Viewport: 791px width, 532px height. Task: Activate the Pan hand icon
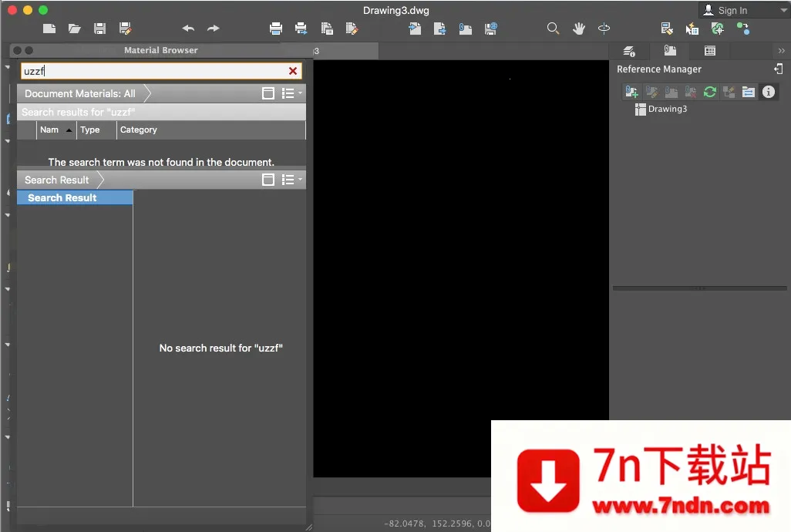[x=578, y=29]
